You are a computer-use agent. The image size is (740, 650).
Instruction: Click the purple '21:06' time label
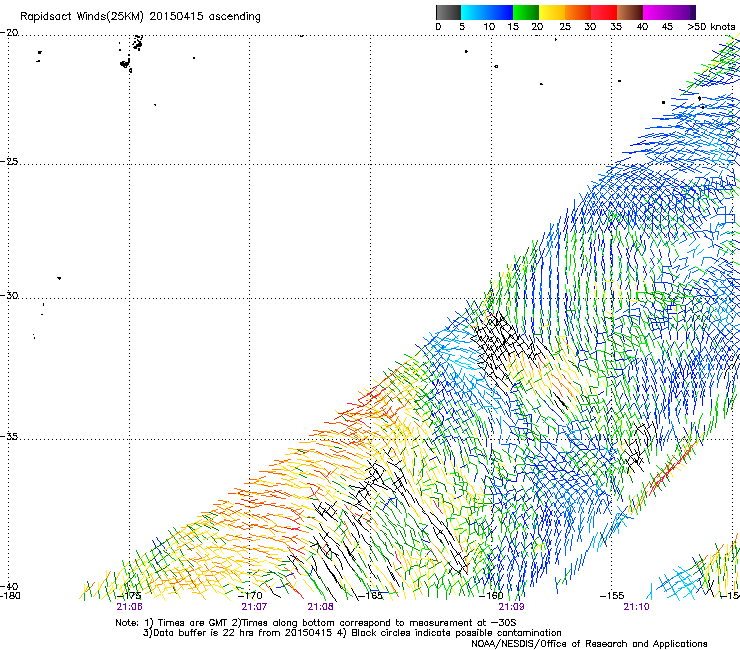[129, 607]
